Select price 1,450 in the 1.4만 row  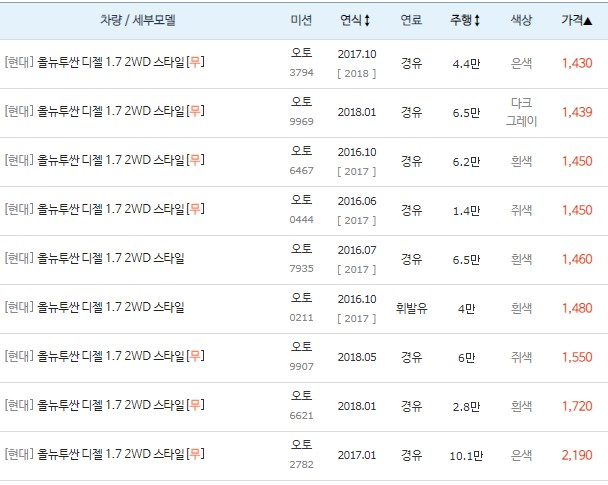pos(577,211)
